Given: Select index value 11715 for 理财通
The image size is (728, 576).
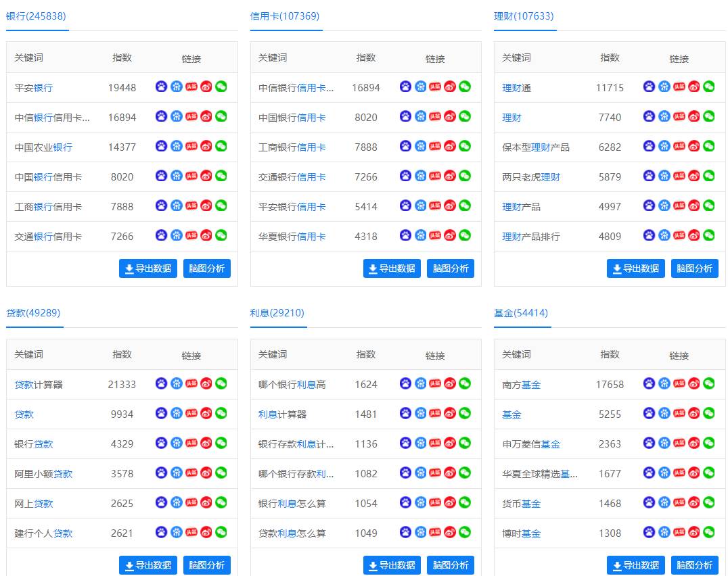Looking at the screenshot, I should point(610,88).
